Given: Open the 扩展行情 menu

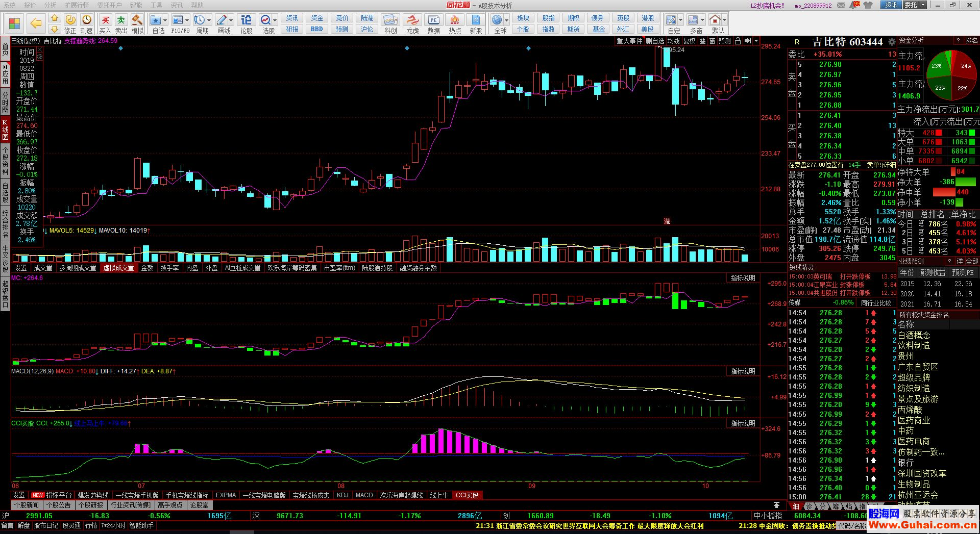Looking at the screenshot, I should 77,5.
